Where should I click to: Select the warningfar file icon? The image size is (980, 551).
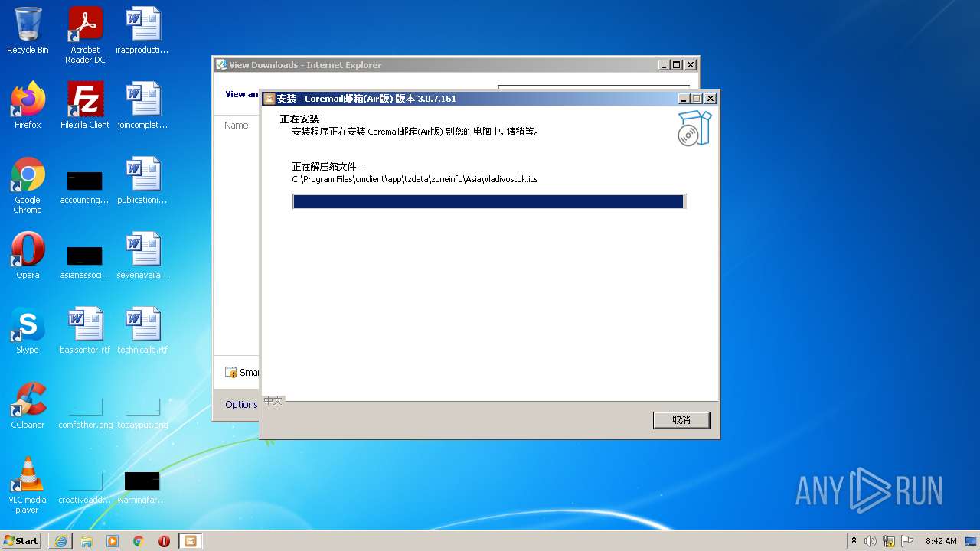142,487
